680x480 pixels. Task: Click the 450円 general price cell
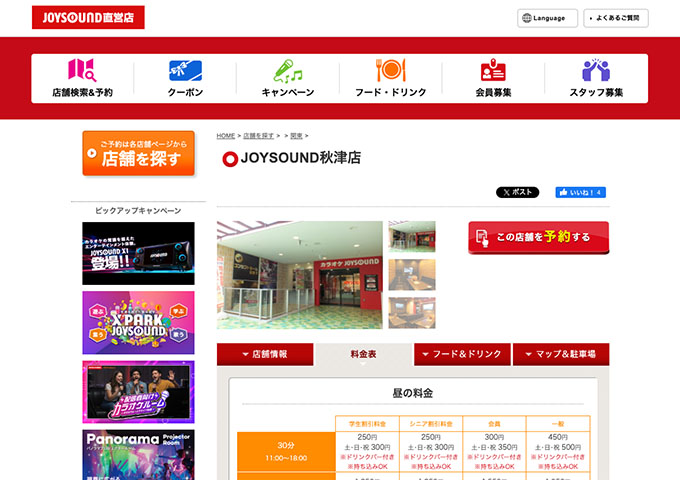pyautogui.click(x=558, y=451)
